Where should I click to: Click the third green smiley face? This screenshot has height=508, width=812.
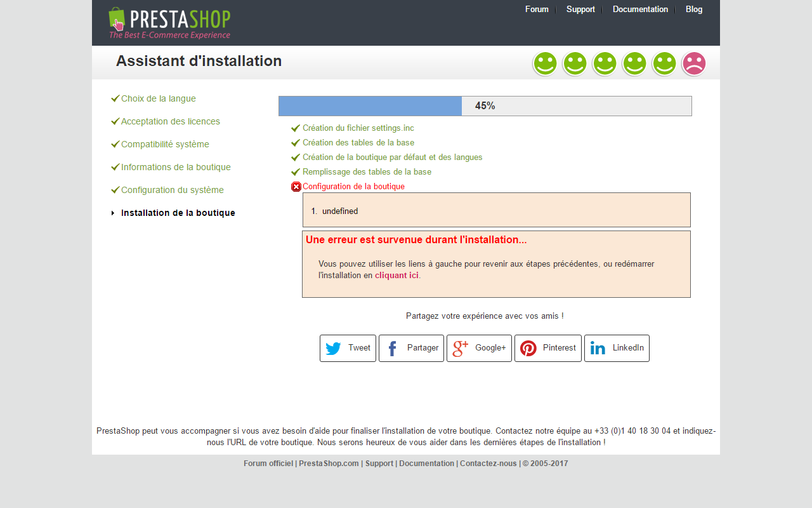605,64
